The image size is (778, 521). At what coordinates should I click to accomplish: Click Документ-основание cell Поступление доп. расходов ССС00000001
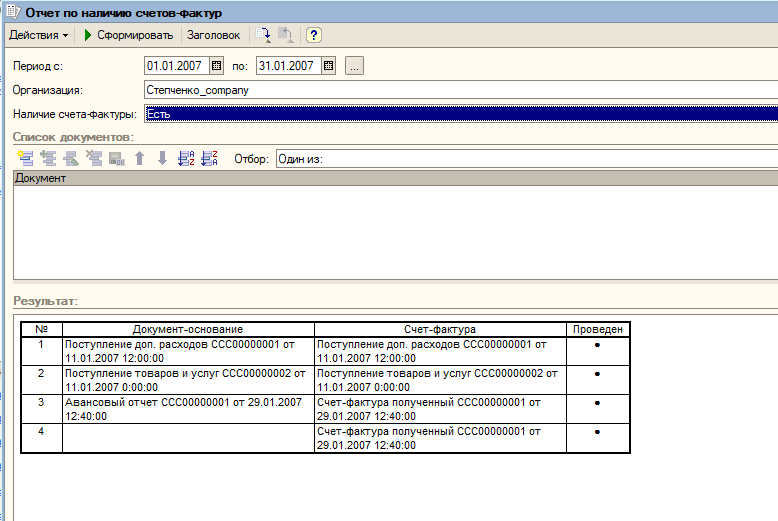(188, 351)
